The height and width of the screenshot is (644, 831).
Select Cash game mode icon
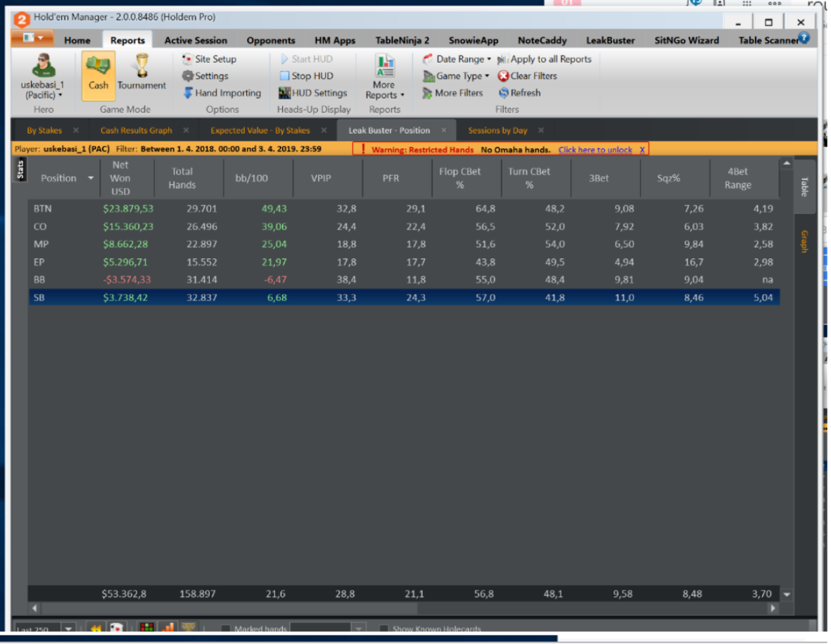pyautogui.click(x=98, y=76)
